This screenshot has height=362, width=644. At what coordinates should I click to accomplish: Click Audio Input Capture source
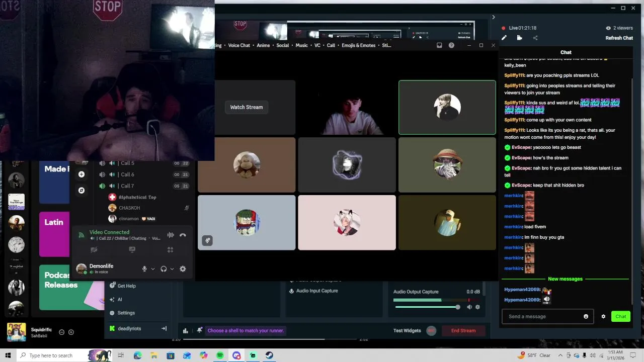coord(317,291)
